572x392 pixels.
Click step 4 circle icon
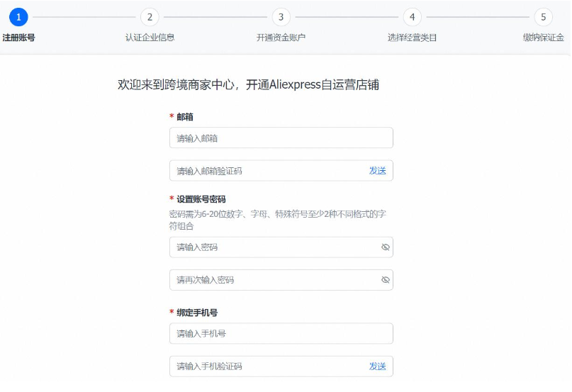(412, 18)
